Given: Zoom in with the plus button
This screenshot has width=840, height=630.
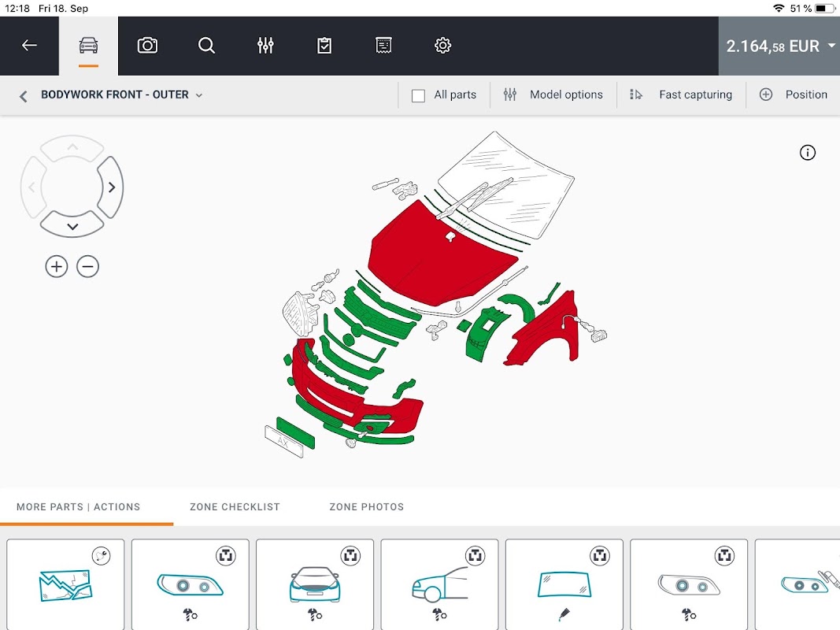Looking at the screenshot, I should coord(56,267).
